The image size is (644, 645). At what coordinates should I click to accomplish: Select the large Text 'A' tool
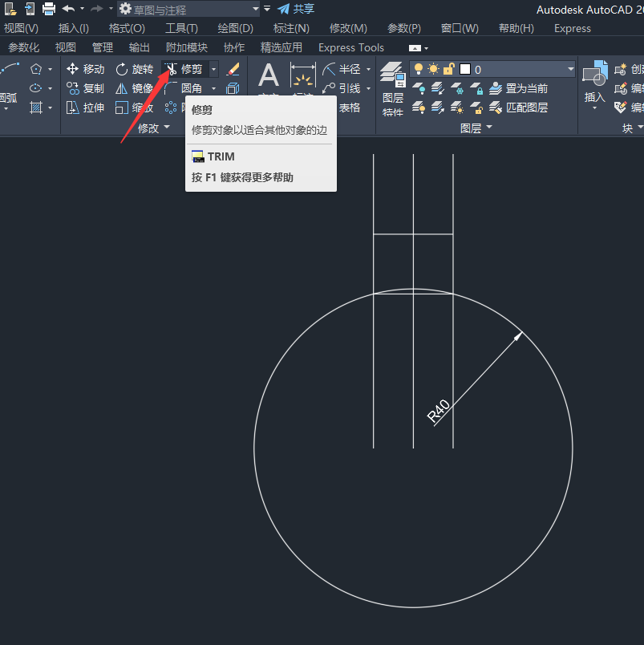(x=269, y=75)
